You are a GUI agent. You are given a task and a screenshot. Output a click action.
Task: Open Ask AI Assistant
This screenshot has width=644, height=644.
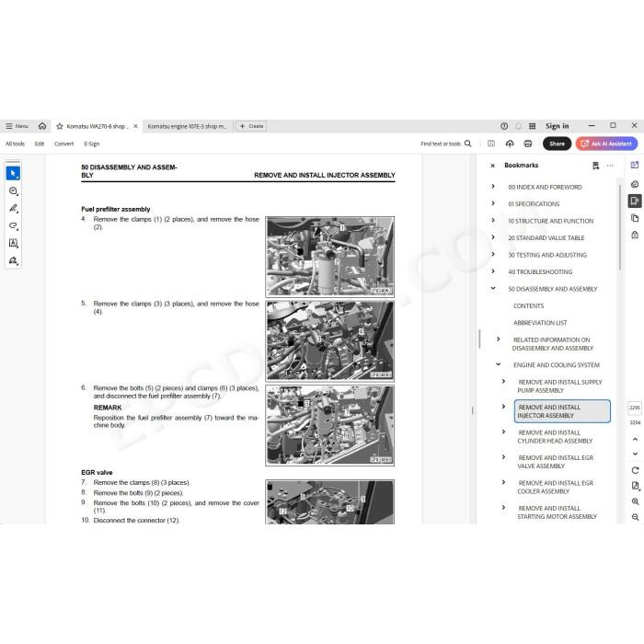pyautogui.click(x=606, y=144)
